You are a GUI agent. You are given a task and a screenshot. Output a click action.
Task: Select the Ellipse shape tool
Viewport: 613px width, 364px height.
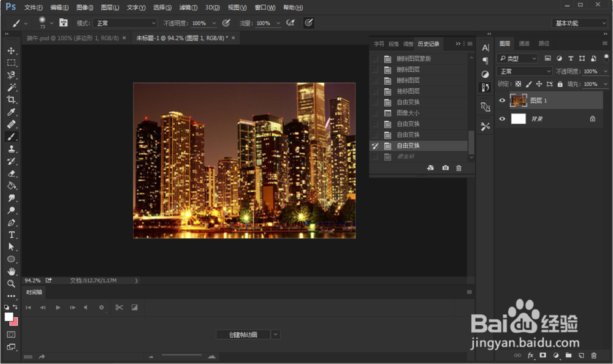(11, 259)
